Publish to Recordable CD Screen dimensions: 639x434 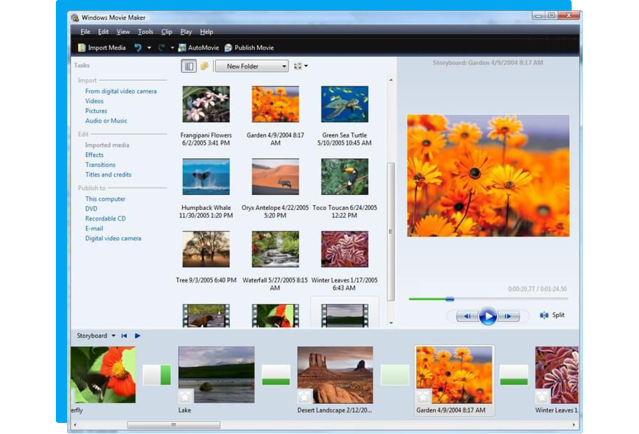[106, 218]
